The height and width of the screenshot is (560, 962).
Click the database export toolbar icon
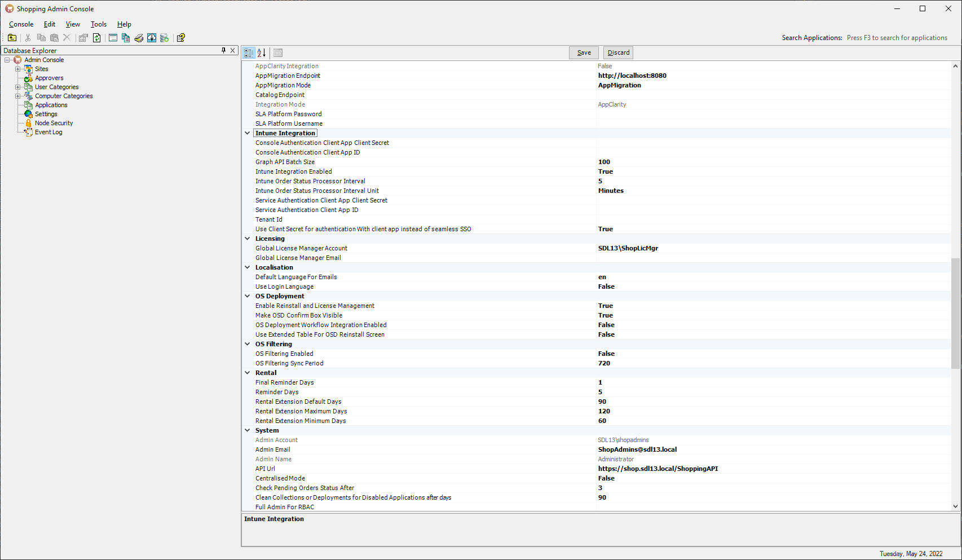(x=165, y=38)
